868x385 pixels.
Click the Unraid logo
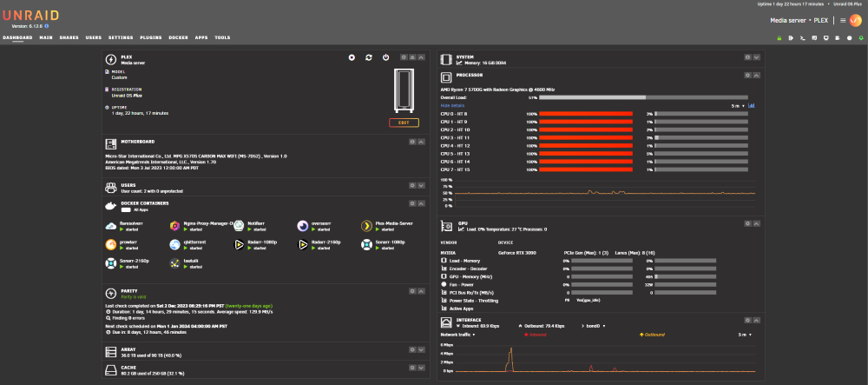(30, 15)
